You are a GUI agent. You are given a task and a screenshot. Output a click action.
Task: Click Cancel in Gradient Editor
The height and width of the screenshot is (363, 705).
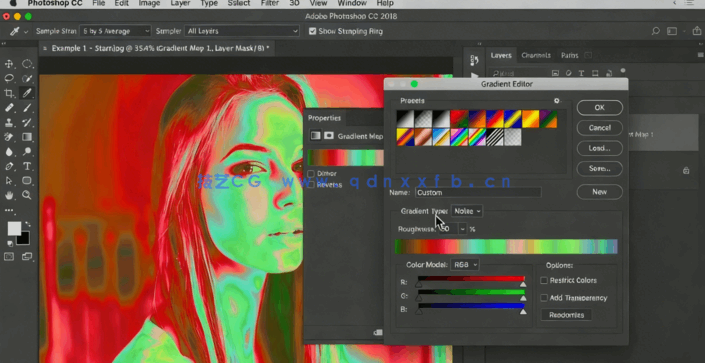click(600, 128)
